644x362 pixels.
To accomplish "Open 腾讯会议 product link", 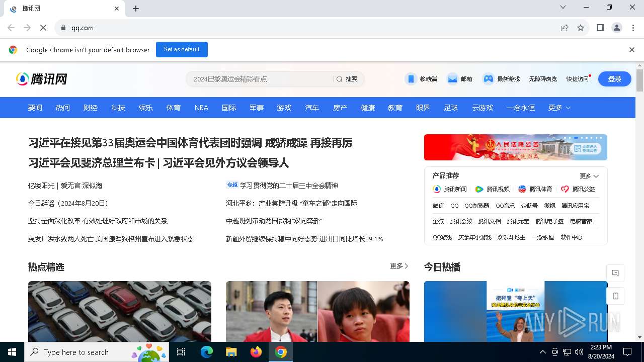I will [461, 221].
